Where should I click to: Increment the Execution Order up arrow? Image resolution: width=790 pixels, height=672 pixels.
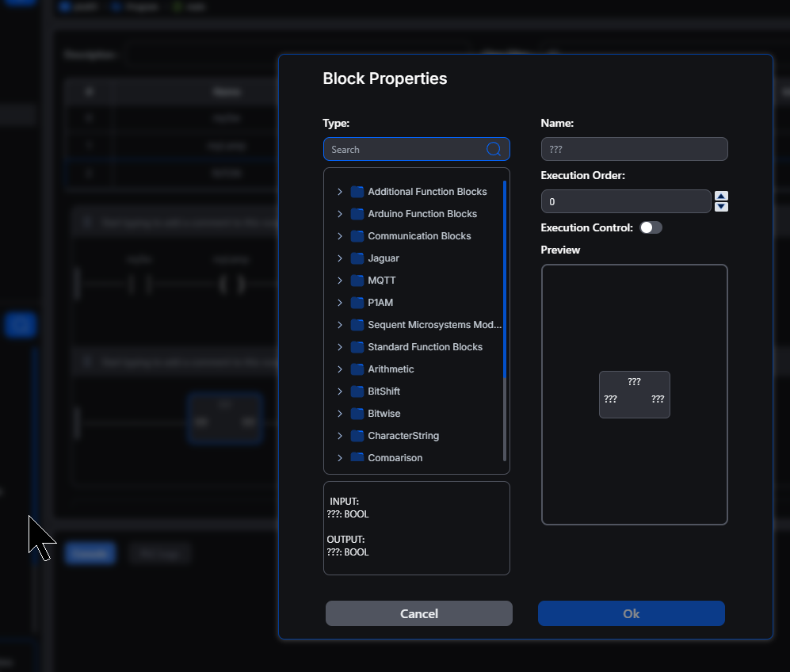[x=721, y=197]
